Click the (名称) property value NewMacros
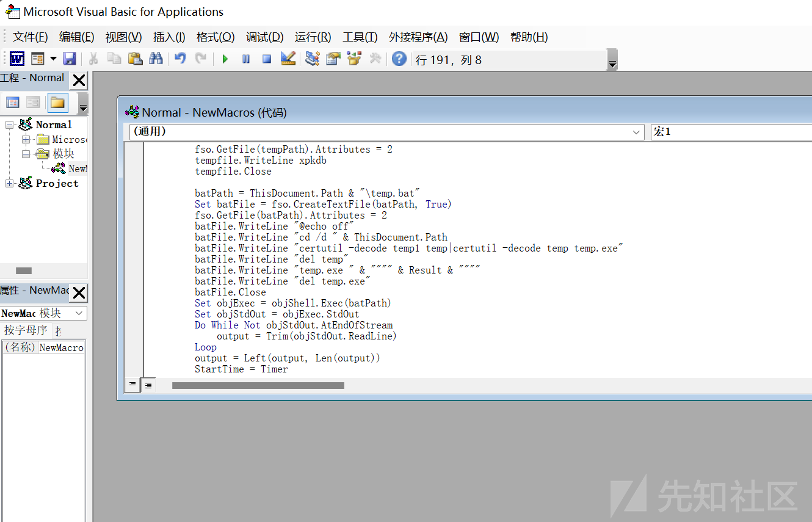 pyautogui.click(x=61, y=347)
